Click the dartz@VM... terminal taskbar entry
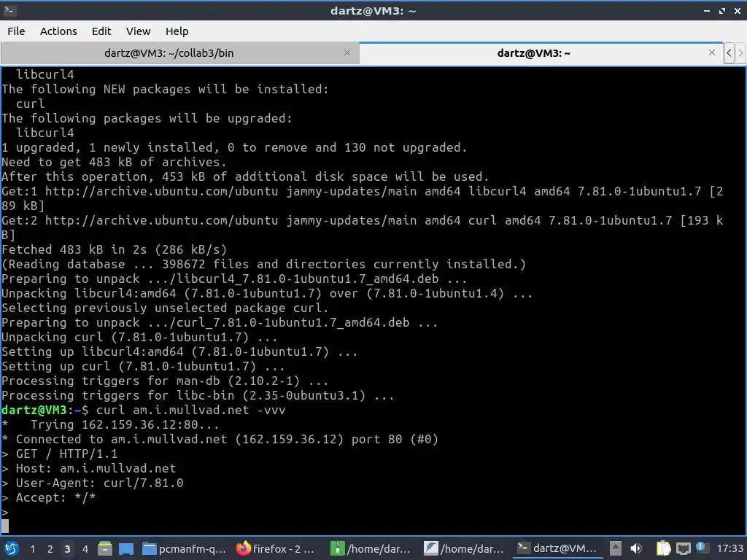Image resolution: width=747 pixels, height=560 pixels. coord(558,548)
